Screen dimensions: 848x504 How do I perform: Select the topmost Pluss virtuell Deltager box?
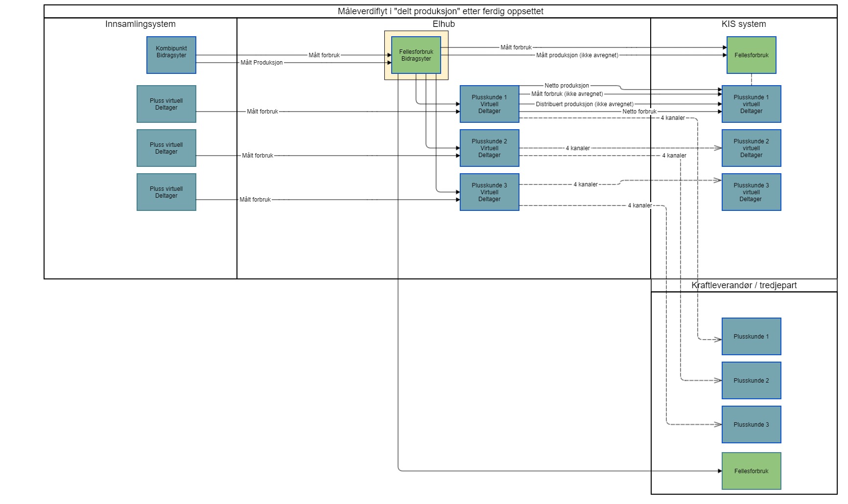point(166,104)
